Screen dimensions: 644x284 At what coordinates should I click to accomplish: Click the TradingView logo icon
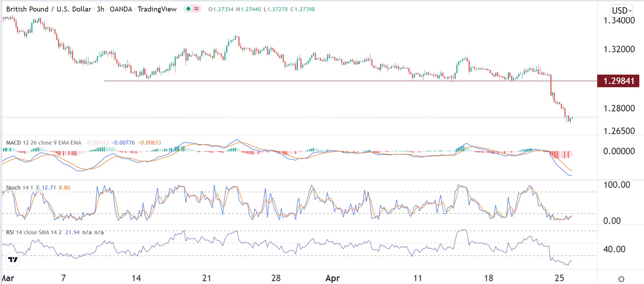(13, 259)
